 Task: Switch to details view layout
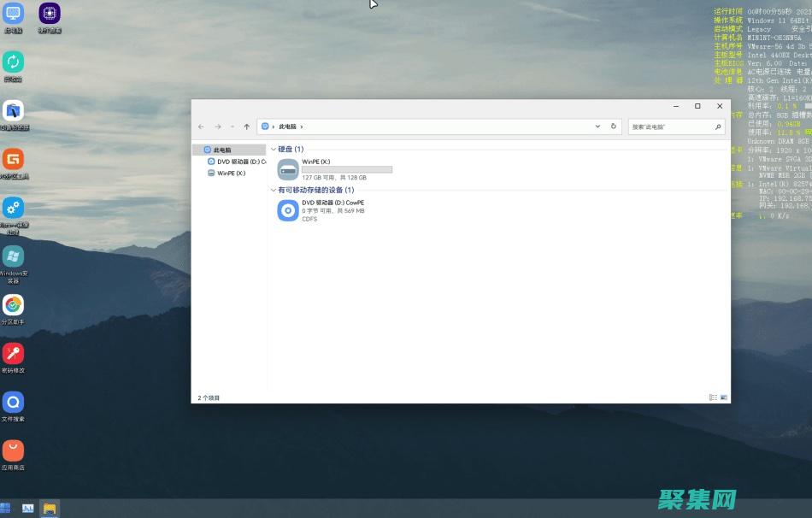713,397
